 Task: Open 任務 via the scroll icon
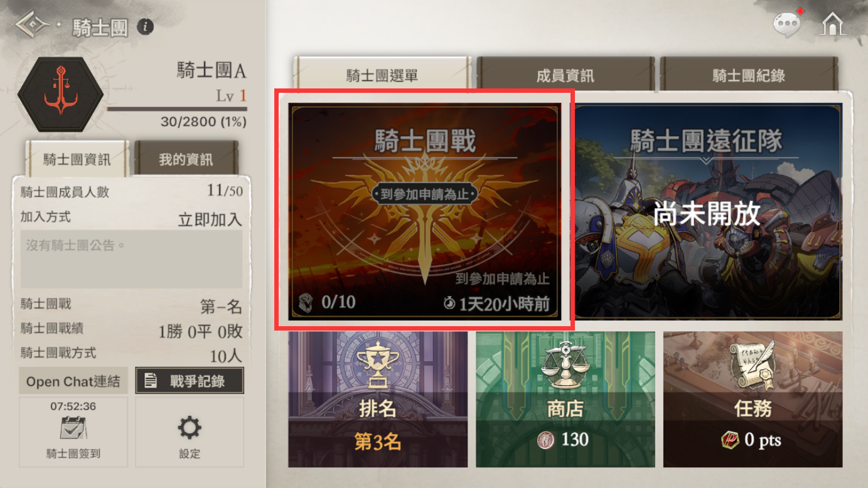753,365
